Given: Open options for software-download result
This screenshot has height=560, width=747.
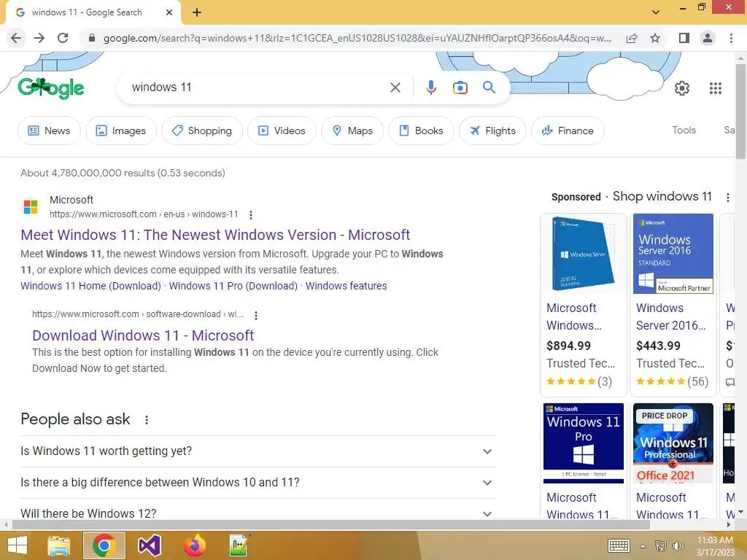Looking at the screenshot, I should click(256, 315).
